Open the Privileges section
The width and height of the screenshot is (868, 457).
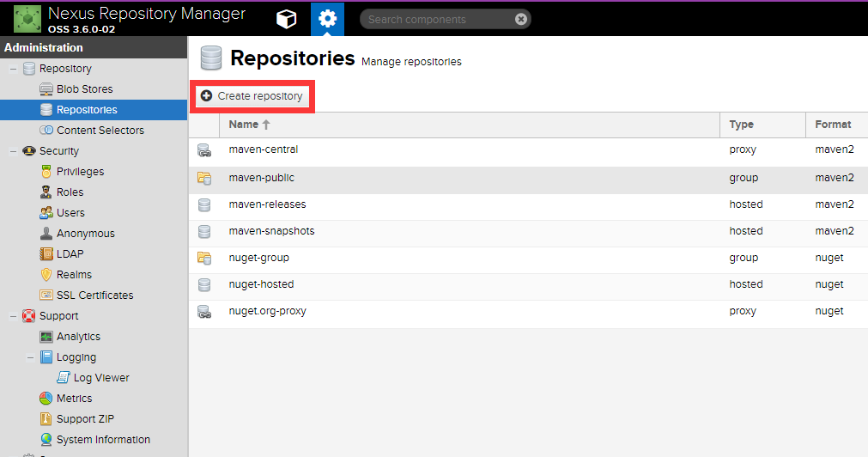(x=80, y=172)
